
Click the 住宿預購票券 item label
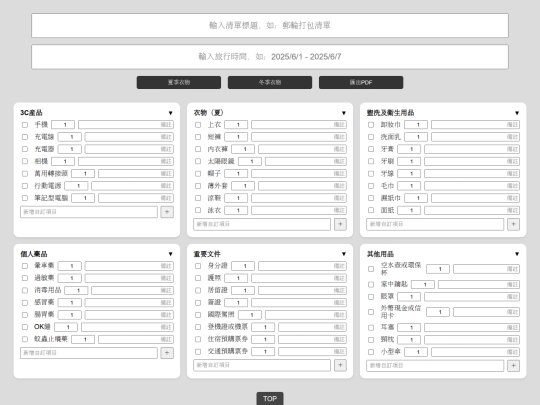[x=227, y=339]
